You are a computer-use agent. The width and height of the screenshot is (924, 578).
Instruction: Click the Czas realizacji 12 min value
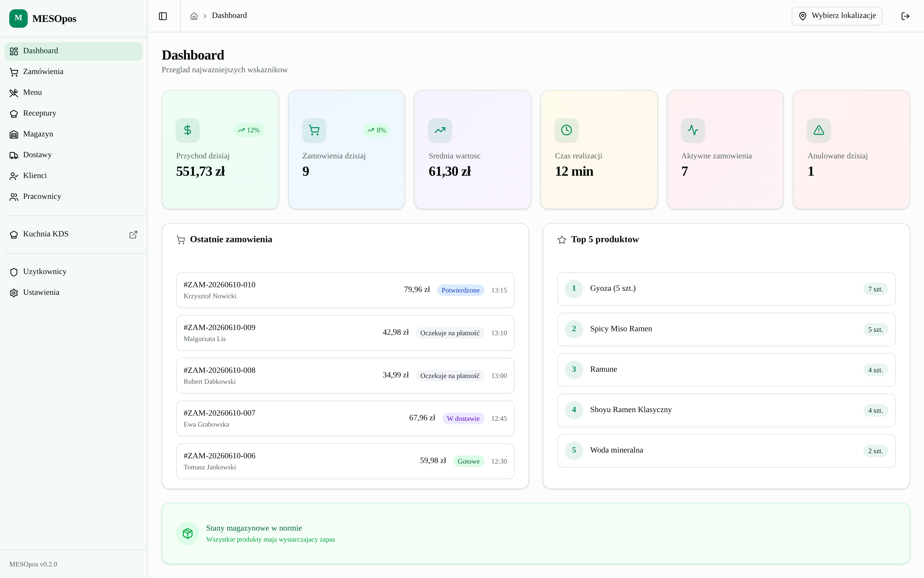tap(574, 172)
